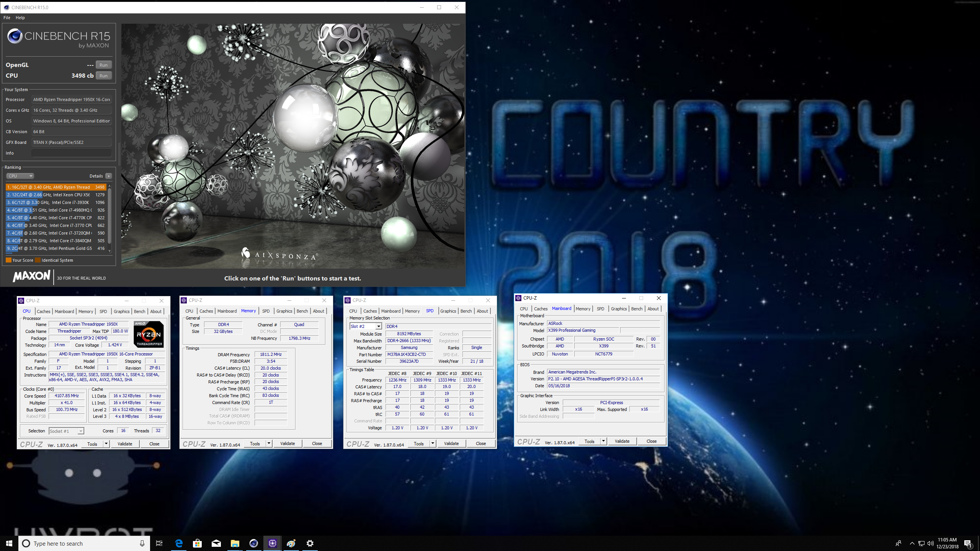This screenshot has height=551, width=980.
Task: Click the taskbar clock showing 11:05 AM
Action: pyautogui.click(x=947, y=543)
